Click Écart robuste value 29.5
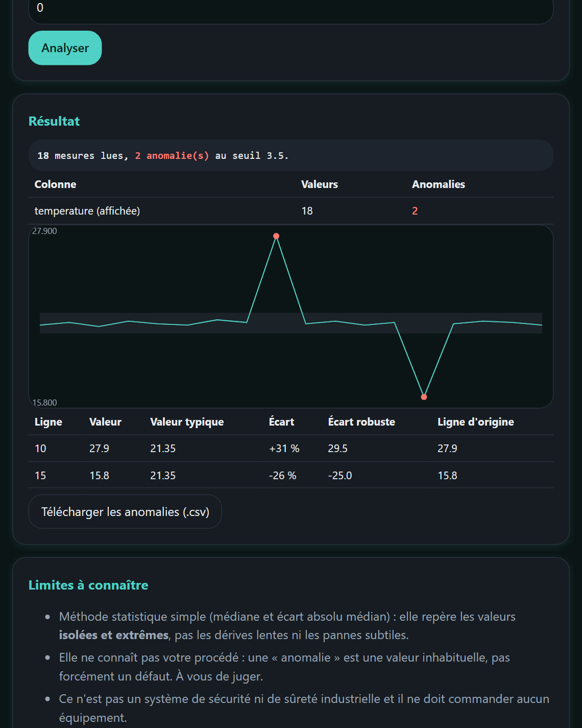582x728 pixels. pos(337,449)
